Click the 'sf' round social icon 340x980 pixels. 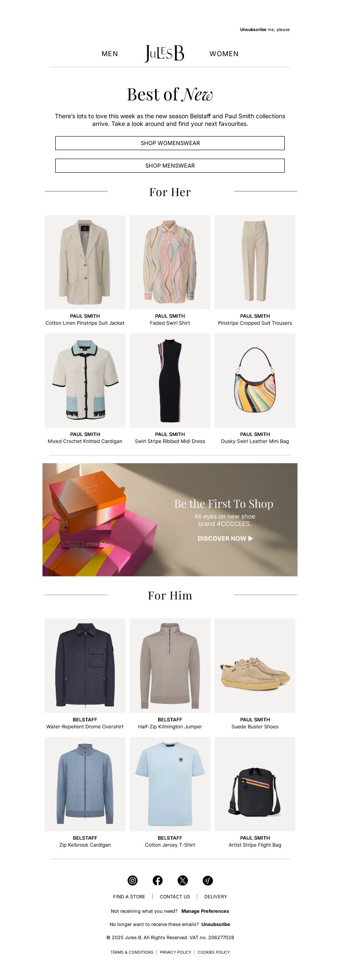tap(208, 880)
